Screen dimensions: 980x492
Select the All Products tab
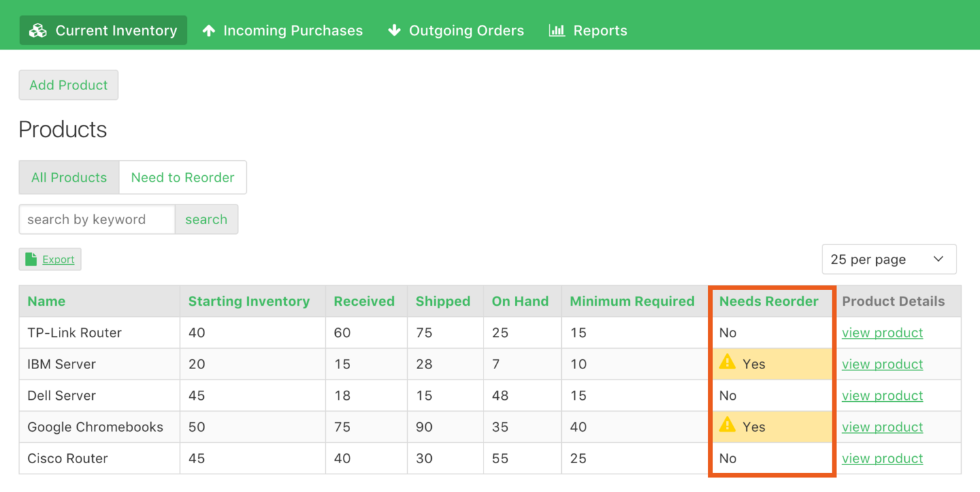(x=68, y=177)
